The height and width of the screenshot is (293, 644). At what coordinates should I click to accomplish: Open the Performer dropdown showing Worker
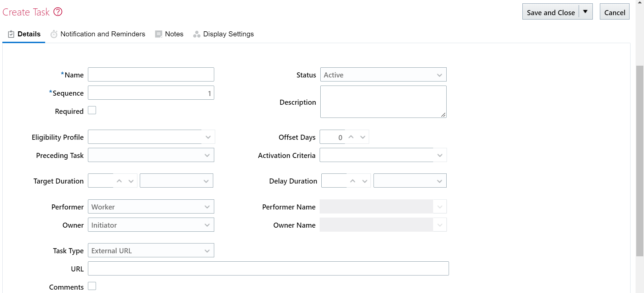[x=151, y=207]
